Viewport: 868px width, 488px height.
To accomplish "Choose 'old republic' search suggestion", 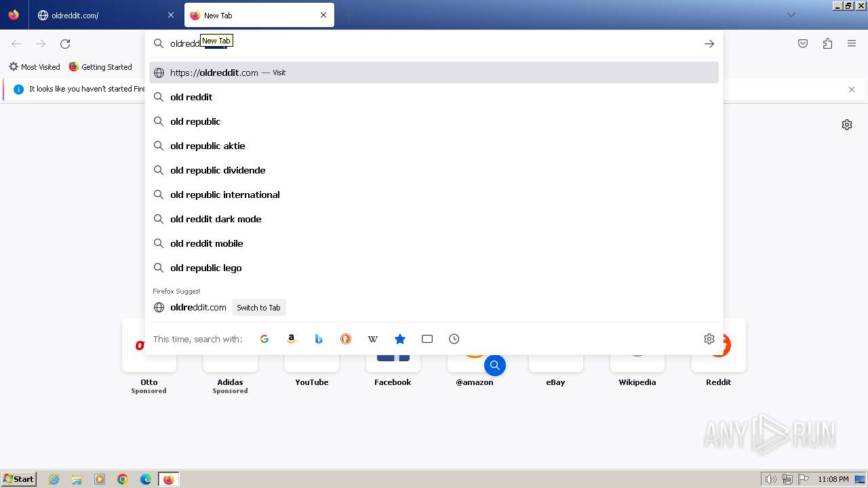I will point(434,121).
